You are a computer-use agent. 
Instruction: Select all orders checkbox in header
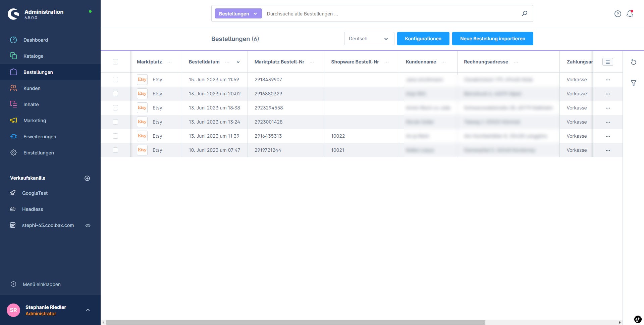tap(115, 62)
